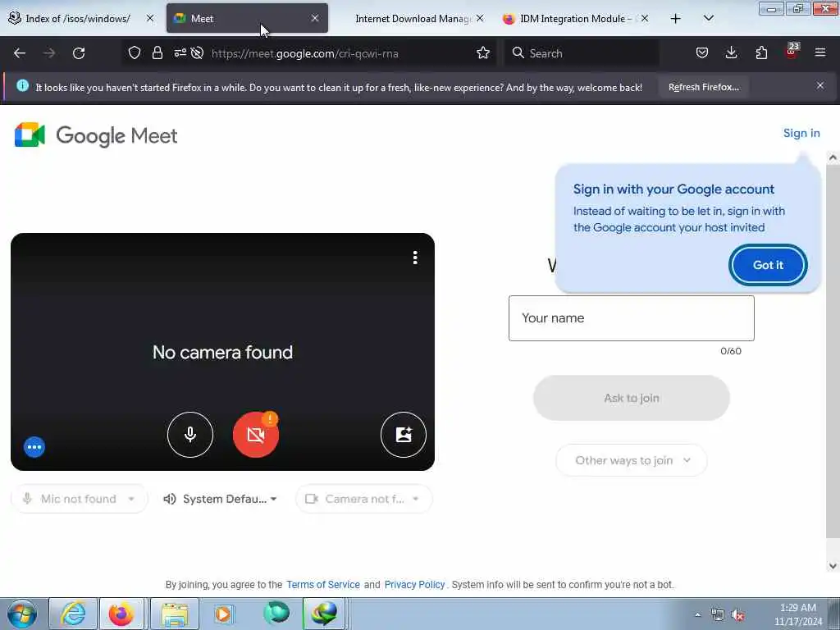Bookmark this page with the star icon
This screenshot has height=630, width=840.
483,52
